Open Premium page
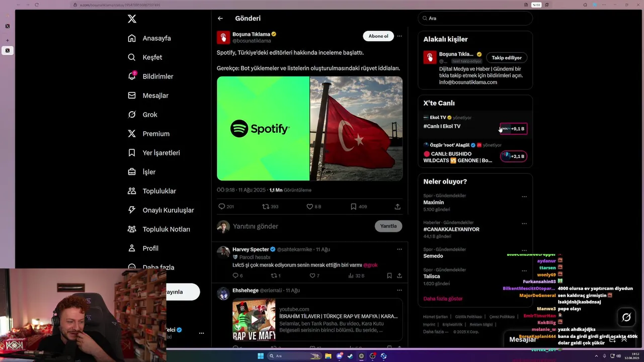This screenshot has height=362, width=644. 149,134
